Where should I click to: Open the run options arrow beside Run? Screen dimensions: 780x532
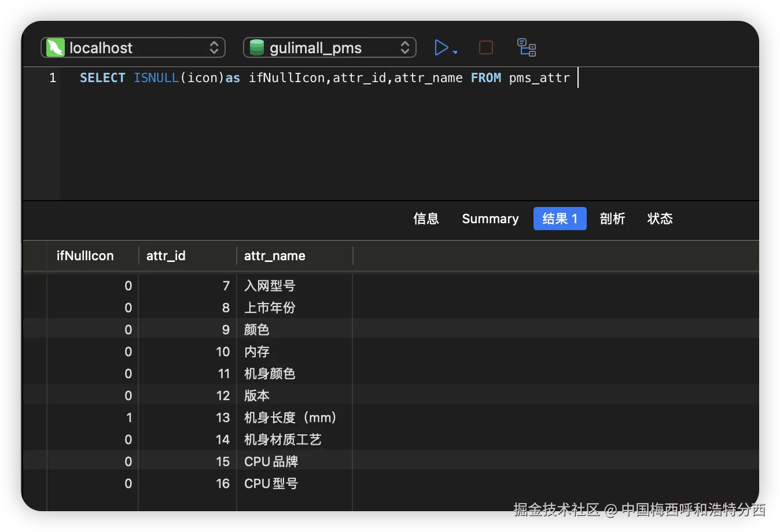tap(455, 52)
